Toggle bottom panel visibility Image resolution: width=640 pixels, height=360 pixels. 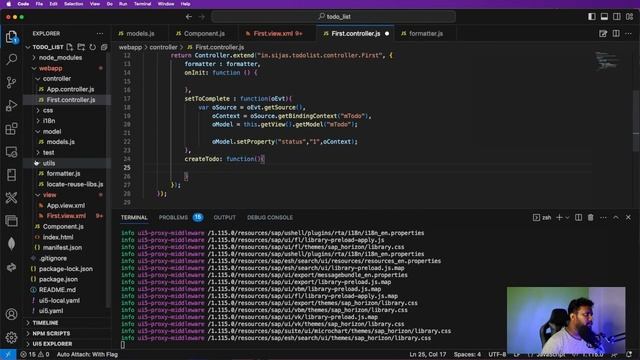coord(604,17)
